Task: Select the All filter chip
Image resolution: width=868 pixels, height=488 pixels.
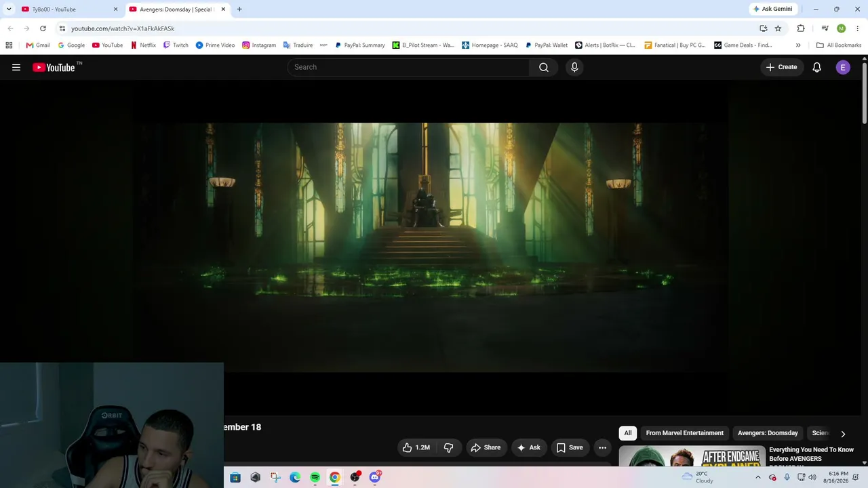Action: click(628, 433)
